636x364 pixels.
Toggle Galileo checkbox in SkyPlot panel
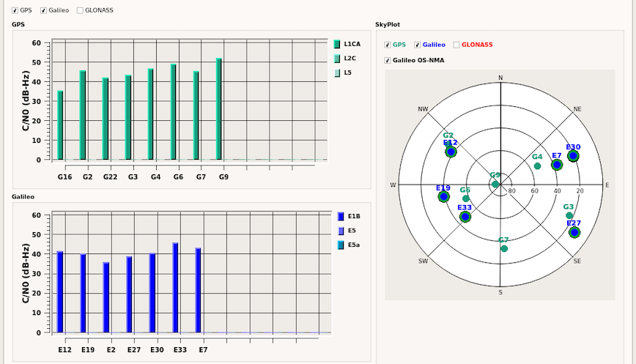pyautogui.click(x=418, y=45)
